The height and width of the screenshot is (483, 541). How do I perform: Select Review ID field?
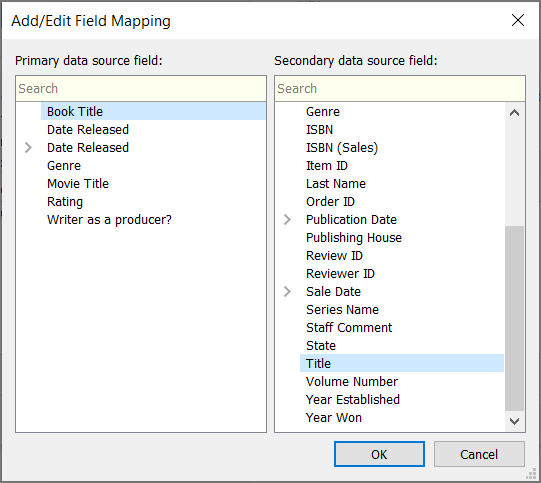coord(335,256)
